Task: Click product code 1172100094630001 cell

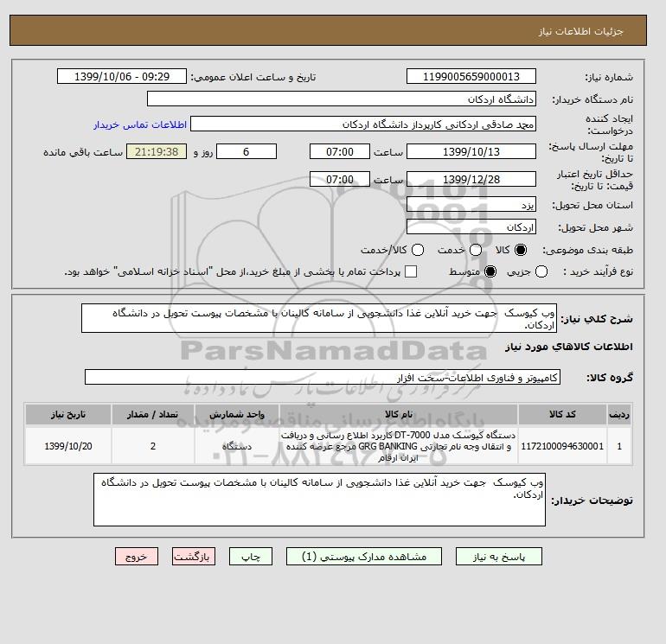Action: [562, 446]
